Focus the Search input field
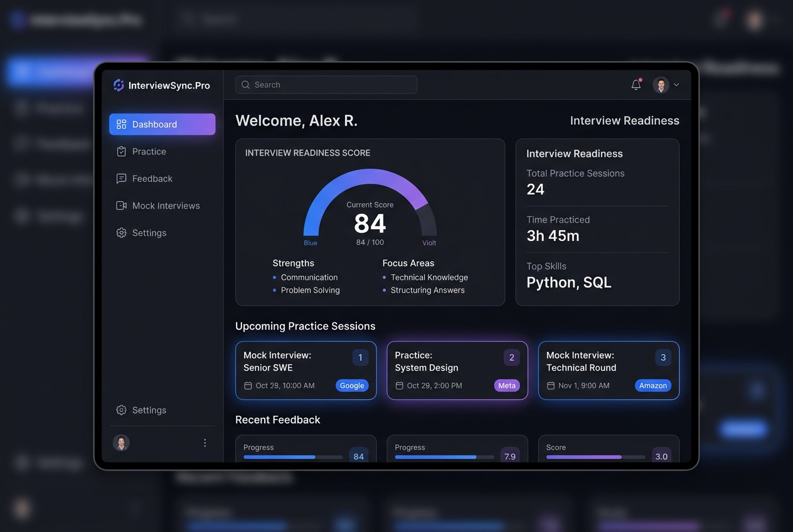793x532 pixels. click(x=326, y=85)
